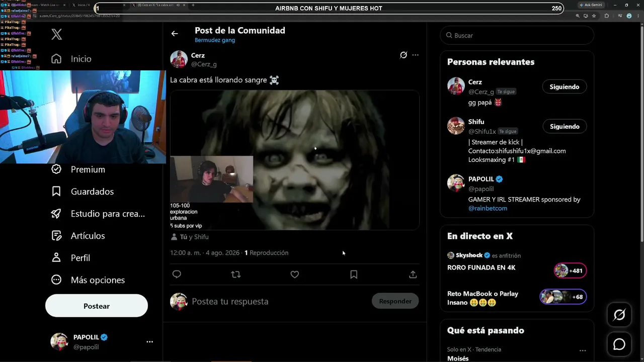This screenshot has width=644, height=362.
Task: Toggle Siguiendo button for Cerz
Action: click(x=565, y=87)
